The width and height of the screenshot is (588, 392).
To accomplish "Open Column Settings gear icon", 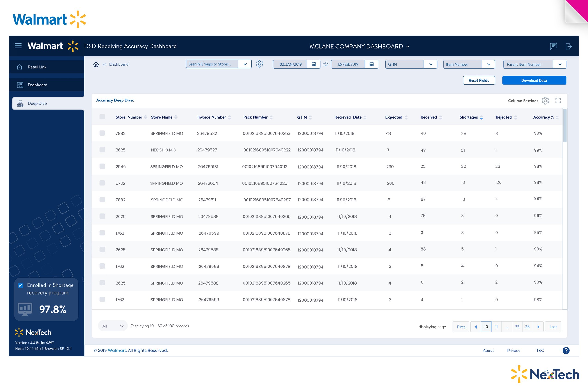I will [x=545, y=101].
